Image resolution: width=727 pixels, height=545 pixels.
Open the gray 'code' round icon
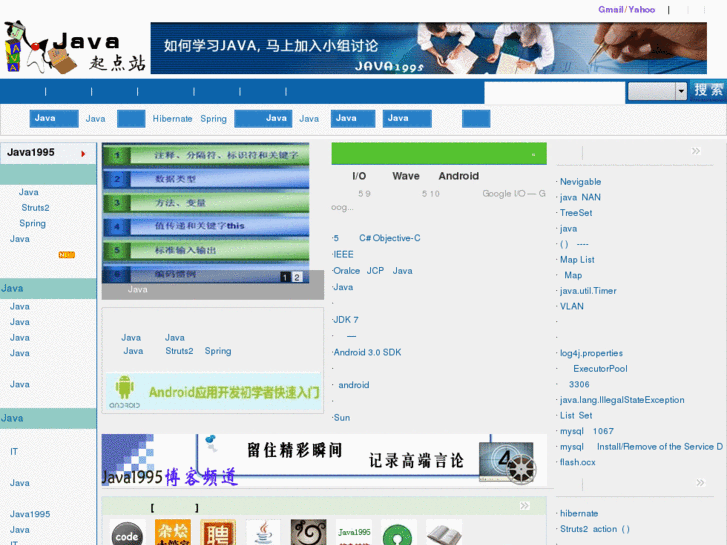(127, 533)
